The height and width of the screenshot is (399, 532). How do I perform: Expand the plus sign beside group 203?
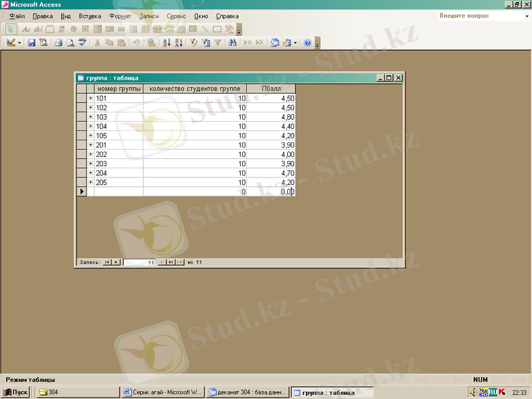[90, 164]
